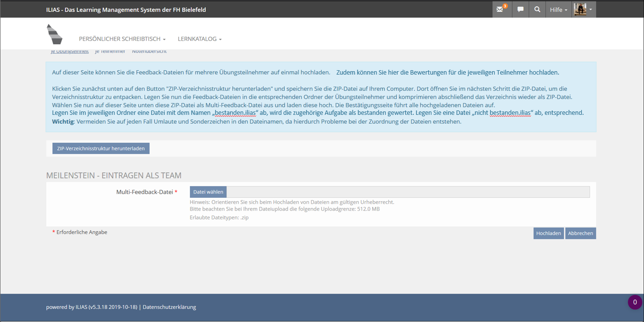The width and height of the screenshot is (644, 322).
Task: Open the Lernkatalog menu
Action: [200, 39]
